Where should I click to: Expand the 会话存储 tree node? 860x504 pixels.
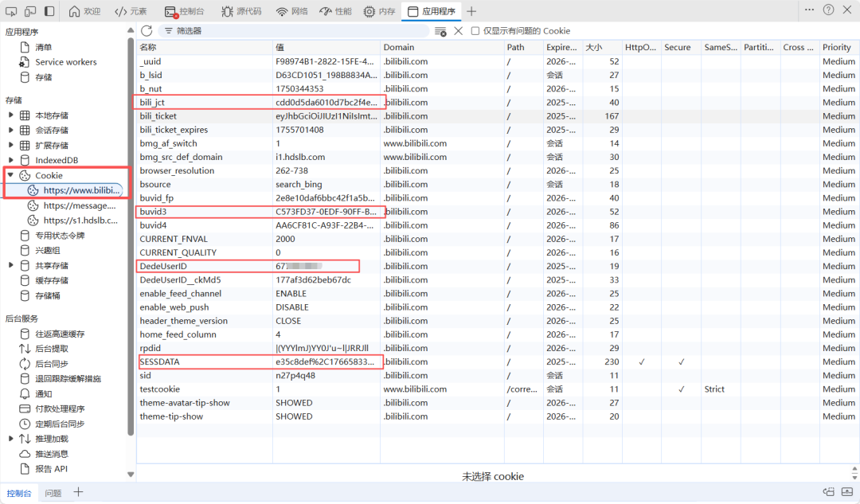coord(10,130)
